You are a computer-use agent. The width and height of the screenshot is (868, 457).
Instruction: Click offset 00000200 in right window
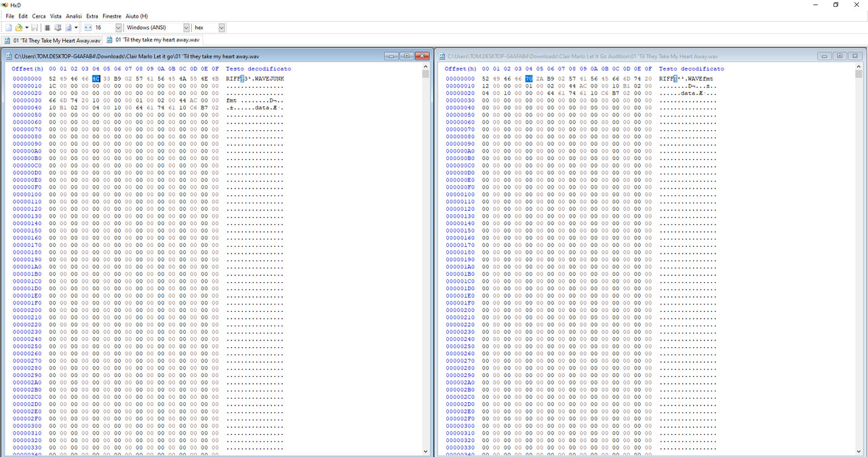(460, 311)
